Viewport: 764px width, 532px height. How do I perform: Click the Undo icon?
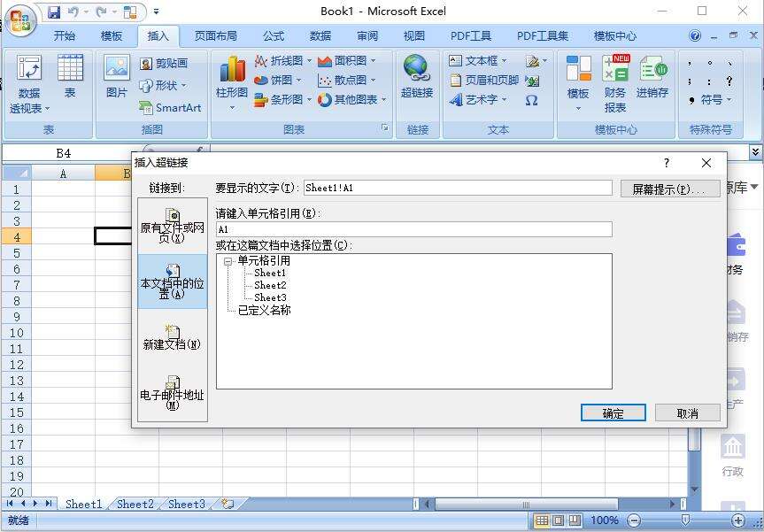73,12
